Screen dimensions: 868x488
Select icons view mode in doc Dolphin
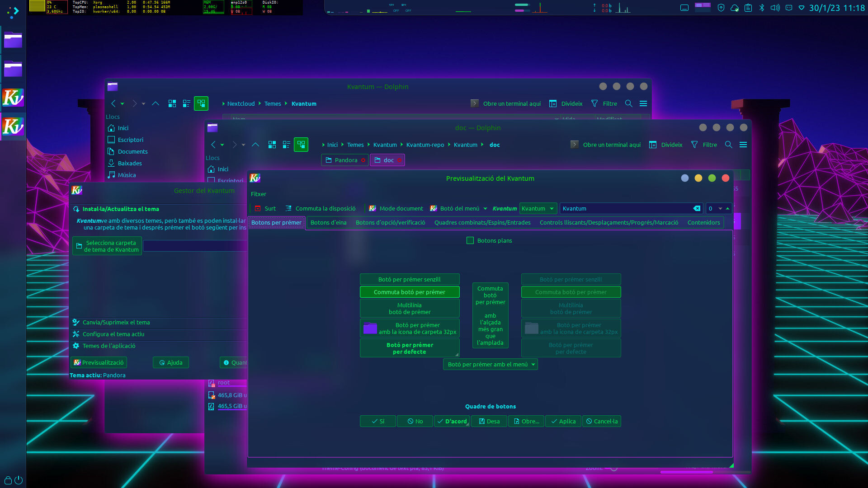(x=272, y=145)
